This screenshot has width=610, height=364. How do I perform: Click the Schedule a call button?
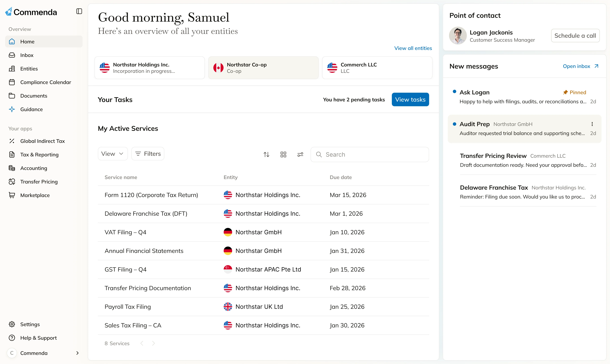pyautogui.click(x=575, y=35)
